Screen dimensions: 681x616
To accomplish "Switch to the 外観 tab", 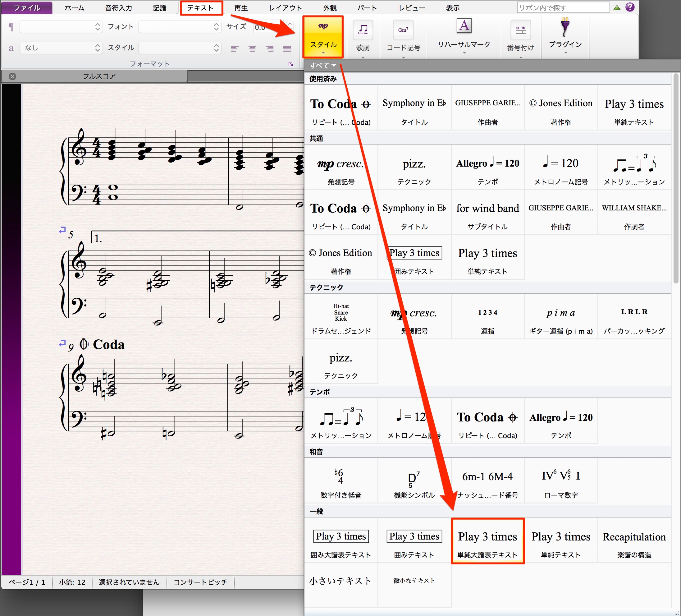I will click(330, 8).
